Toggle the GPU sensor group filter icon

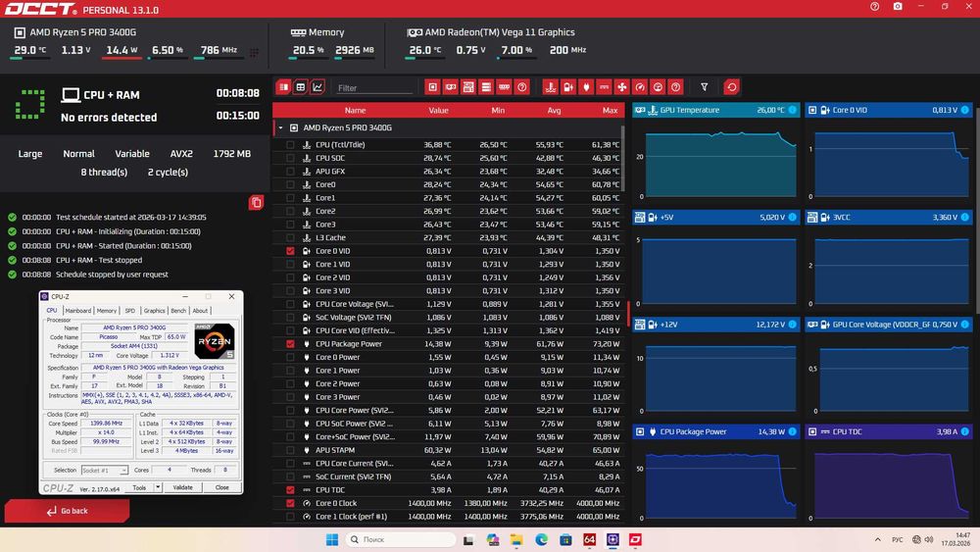pos(451,87)
